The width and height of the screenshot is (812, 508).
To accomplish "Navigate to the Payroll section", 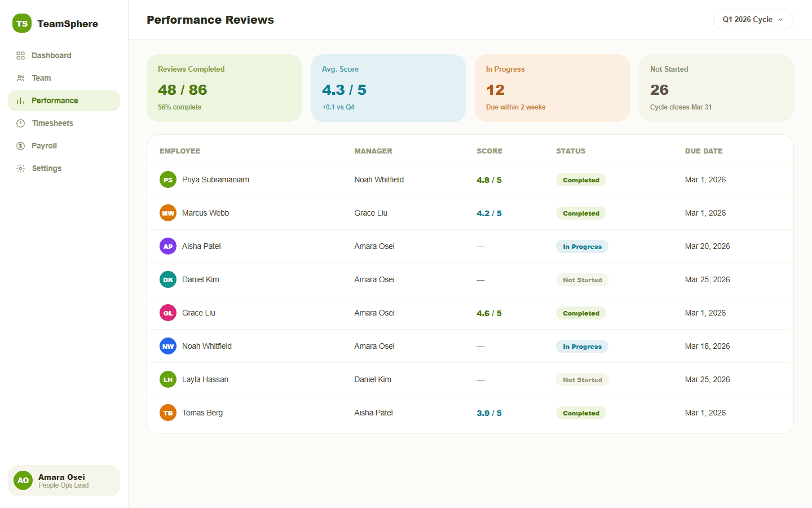I will click(x=64, y=146).
